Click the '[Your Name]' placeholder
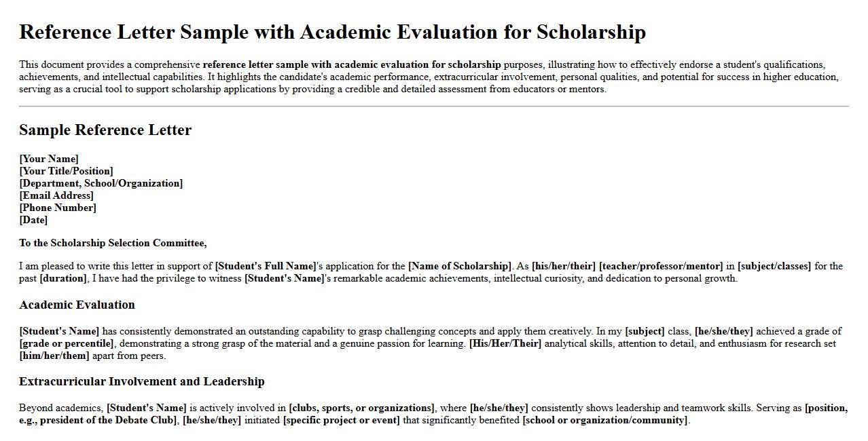Viewport: 868px width, 441px height. 49,159
